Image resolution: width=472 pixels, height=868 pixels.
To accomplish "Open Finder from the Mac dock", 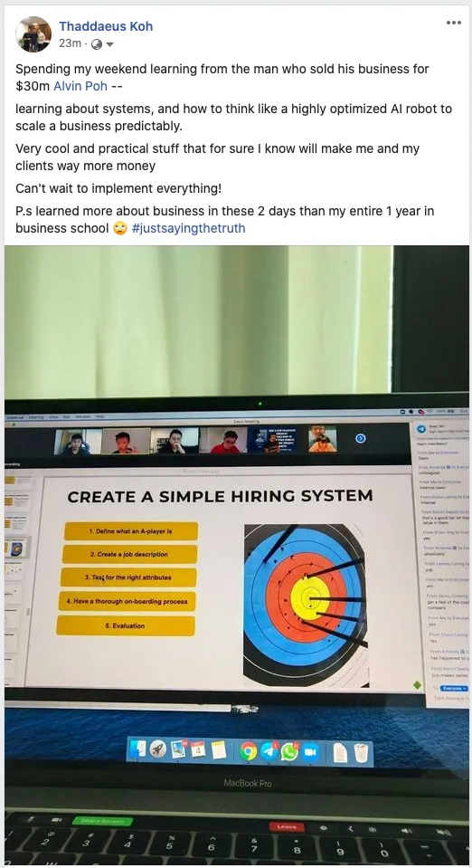I will [138, 749].
